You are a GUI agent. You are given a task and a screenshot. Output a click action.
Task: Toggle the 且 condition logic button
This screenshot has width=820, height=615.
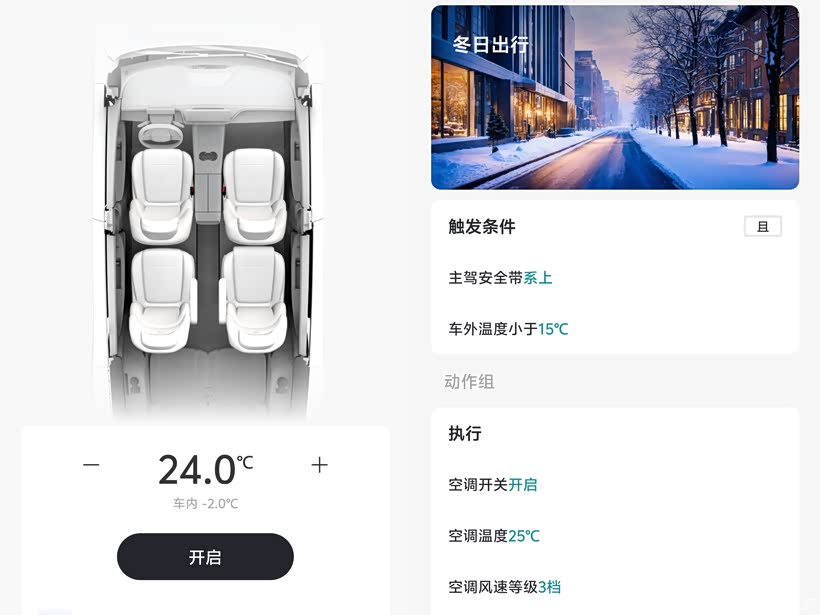click(x=762, y=226)
